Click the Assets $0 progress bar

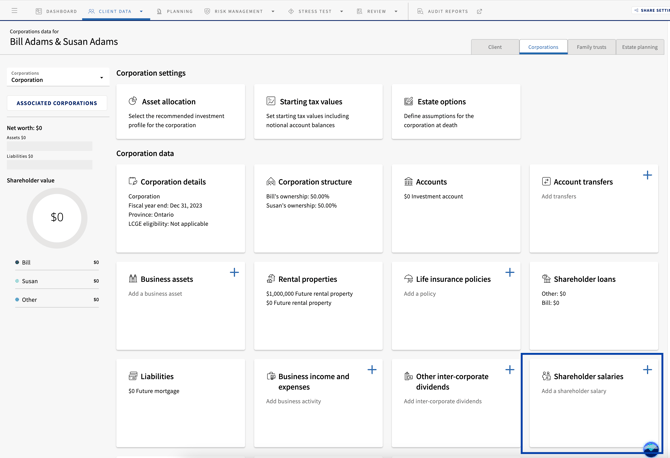point(50,146)
